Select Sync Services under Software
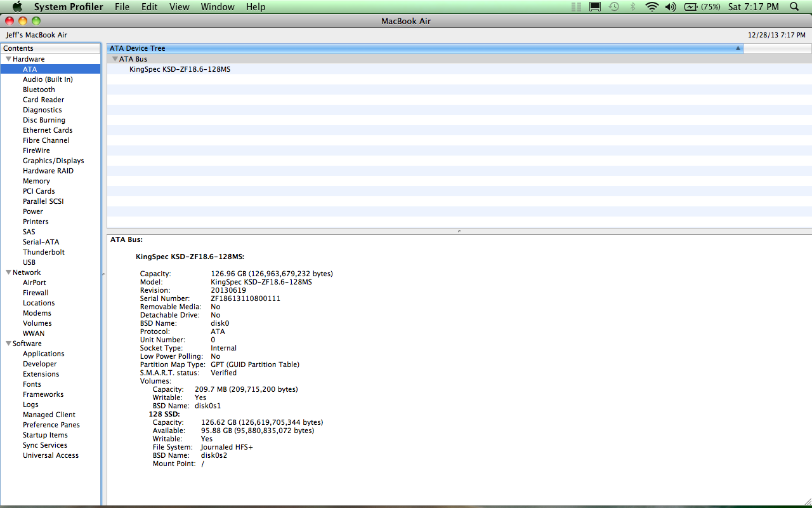812x508 pixels. (45, 445)
